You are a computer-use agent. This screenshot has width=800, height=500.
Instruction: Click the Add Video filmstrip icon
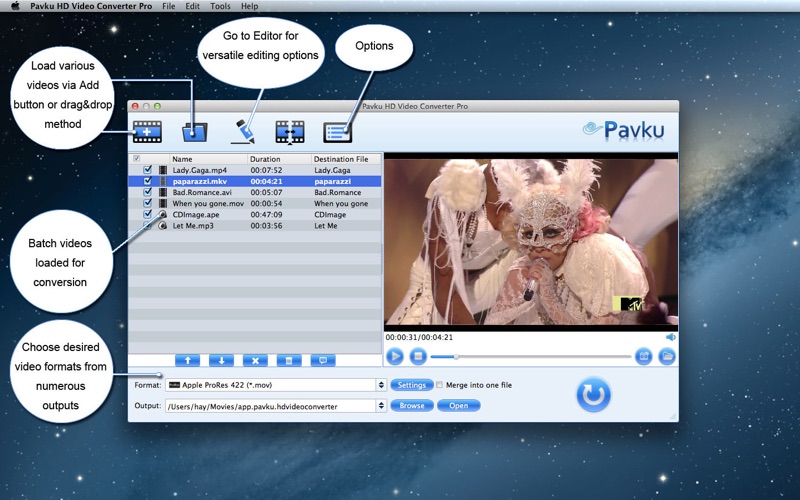147,132
